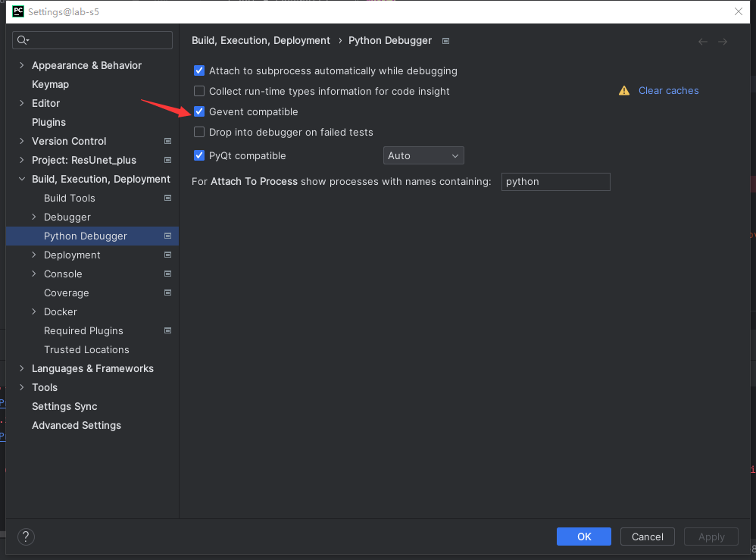This screenshot has width=756, height=560.
Task: Click the project-level icon beside Version Control
Action: pos(167,142)
